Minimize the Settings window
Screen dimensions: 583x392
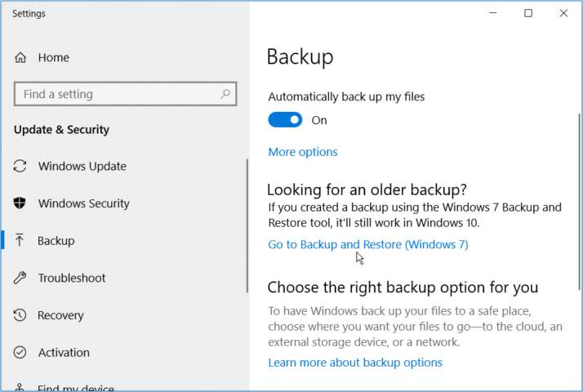click(493, 13)
